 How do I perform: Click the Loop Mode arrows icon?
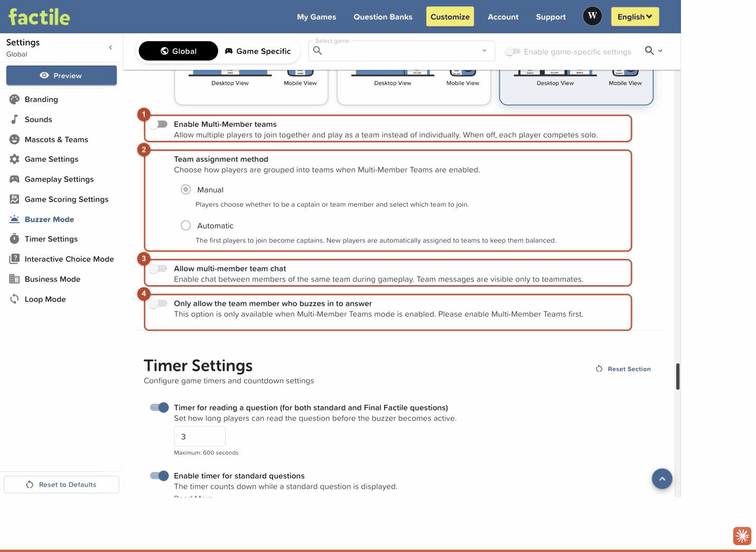[15, 299]
